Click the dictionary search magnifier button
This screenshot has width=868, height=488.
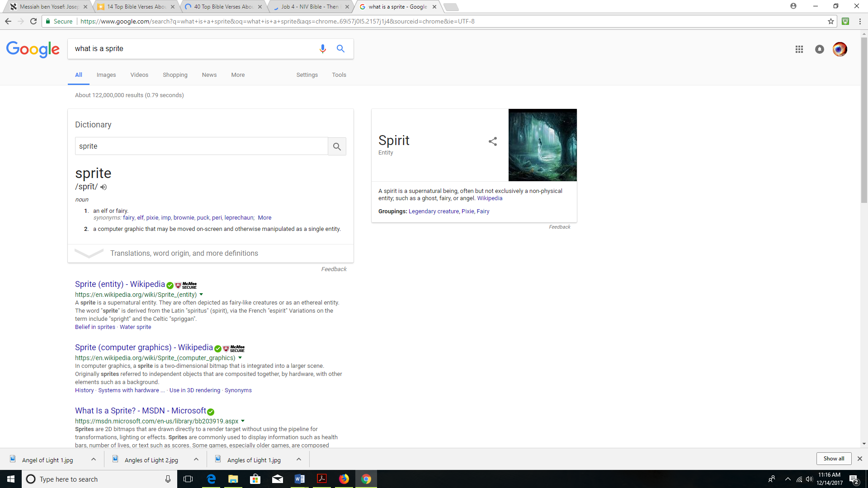[337, 146]
